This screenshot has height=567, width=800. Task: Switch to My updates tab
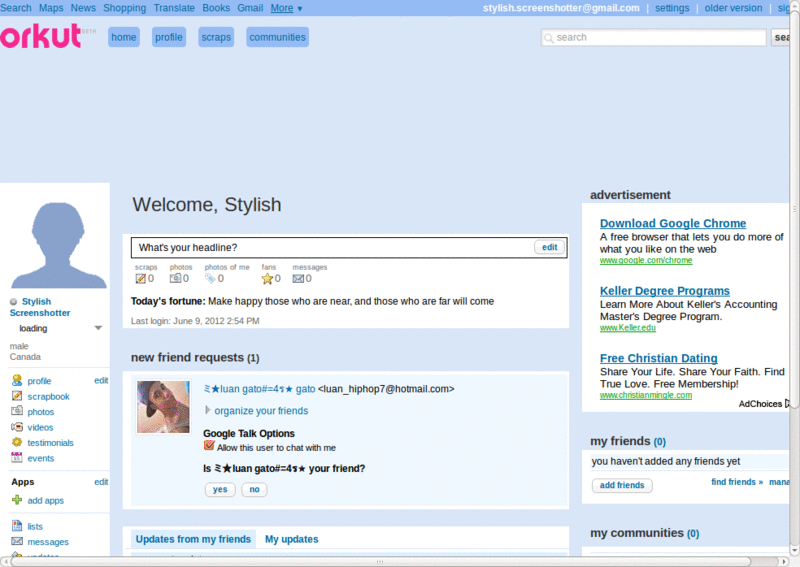[x=291, y=539]
